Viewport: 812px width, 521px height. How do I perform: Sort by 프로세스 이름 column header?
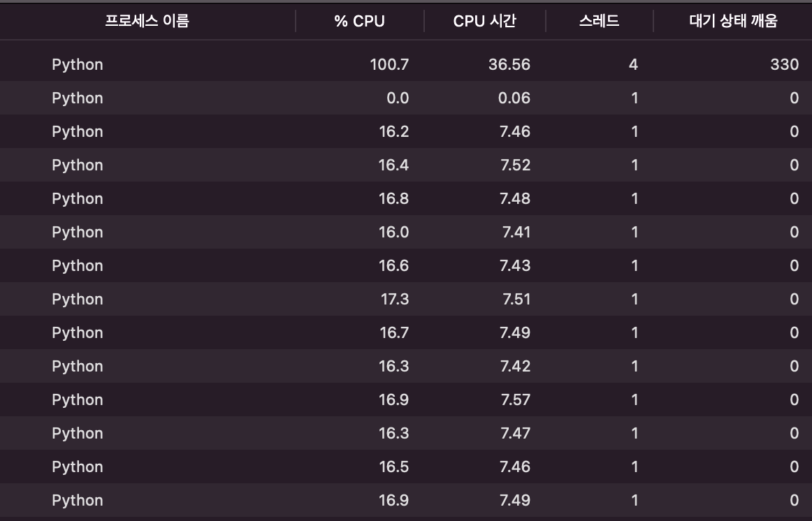point(147,21)
